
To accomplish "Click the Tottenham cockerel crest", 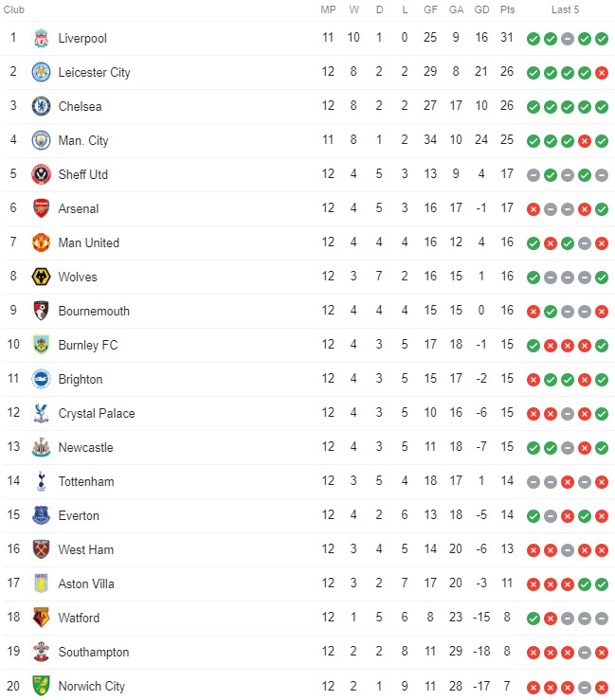I will [x=41, y=481].
